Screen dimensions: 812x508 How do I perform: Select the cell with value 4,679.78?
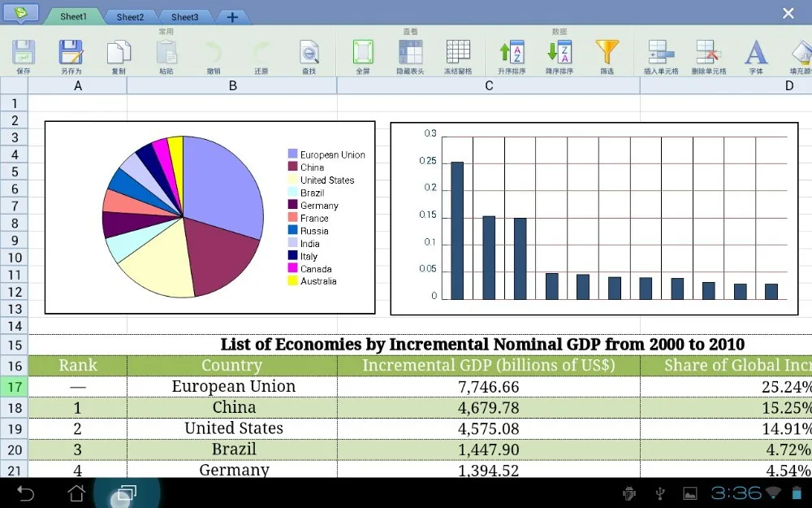pyautogui.click(x=489, y=408)
